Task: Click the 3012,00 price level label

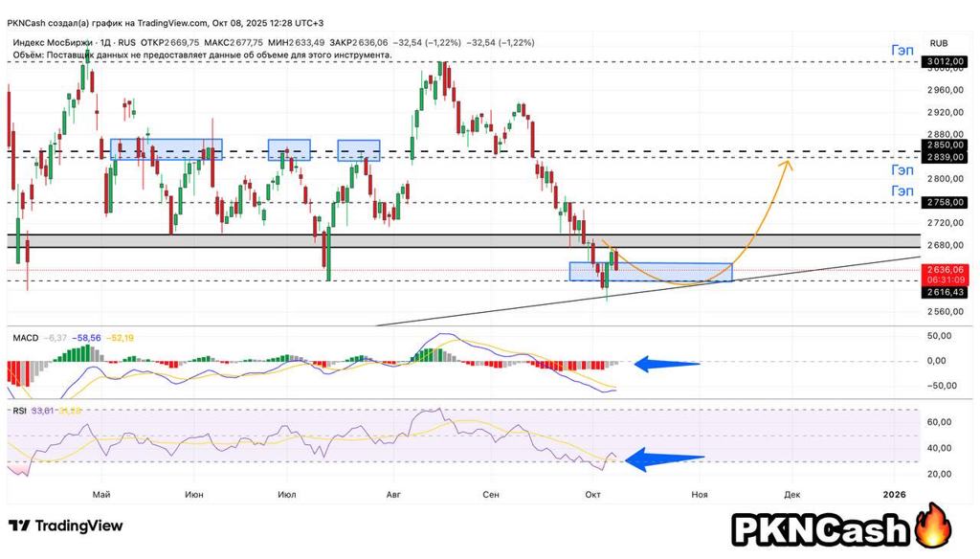Action: tap(944, 62)
